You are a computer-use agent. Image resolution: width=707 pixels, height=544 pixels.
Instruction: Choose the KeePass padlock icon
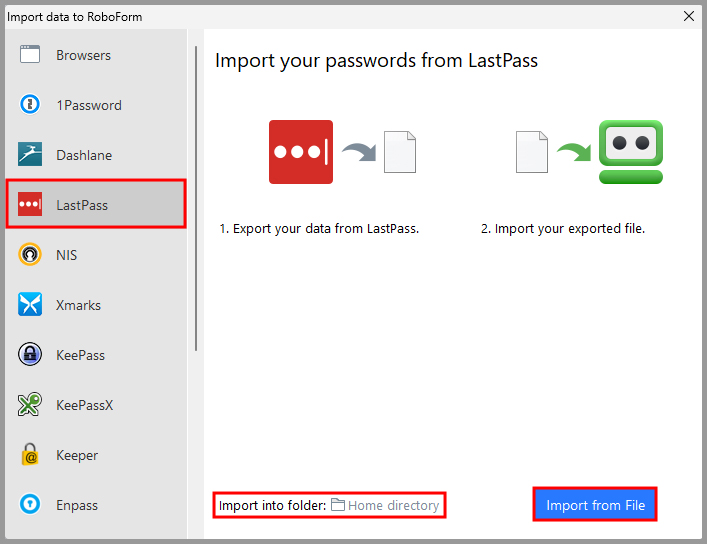[x=30, y=355]
